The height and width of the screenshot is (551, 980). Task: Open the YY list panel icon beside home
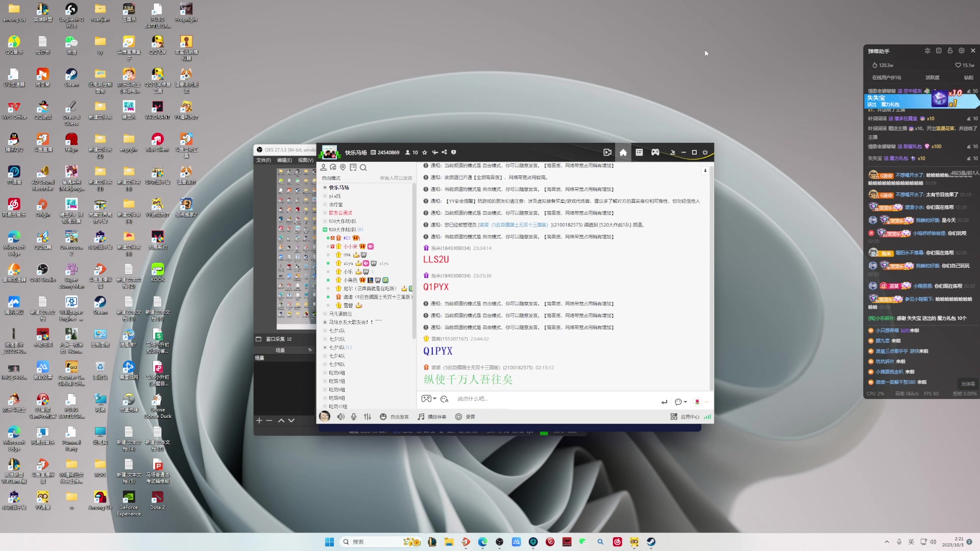click(x=639, y=152)
